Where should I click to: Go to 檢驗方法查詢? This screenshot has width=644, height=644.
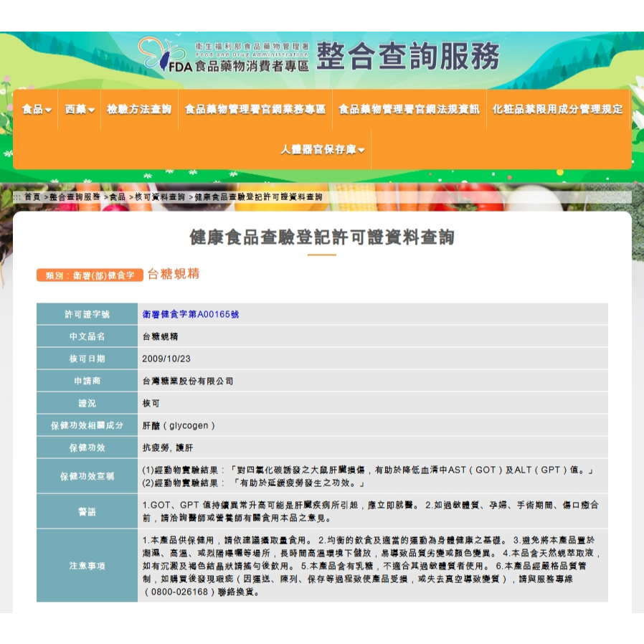pos(139,109)
